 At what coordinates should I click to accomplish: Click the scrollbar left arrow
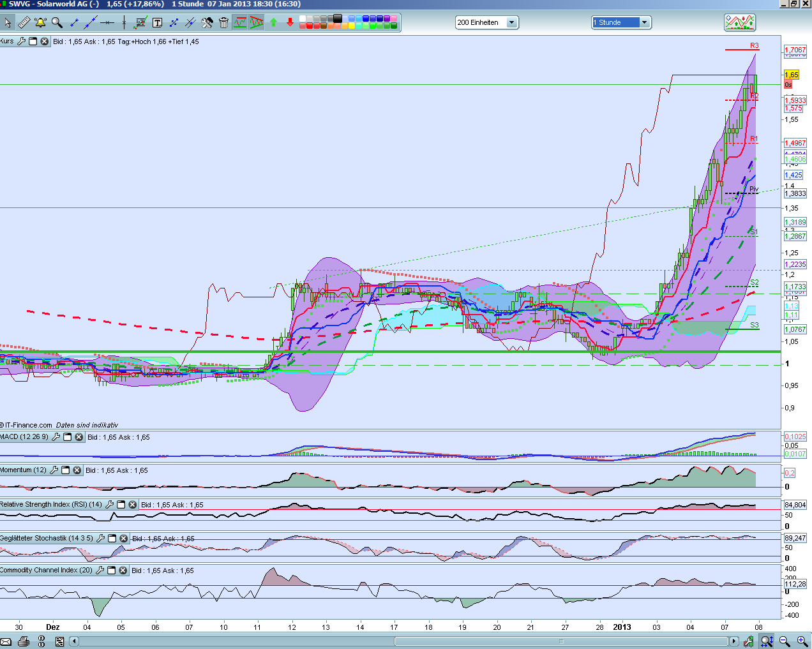[x=73, y=641]
